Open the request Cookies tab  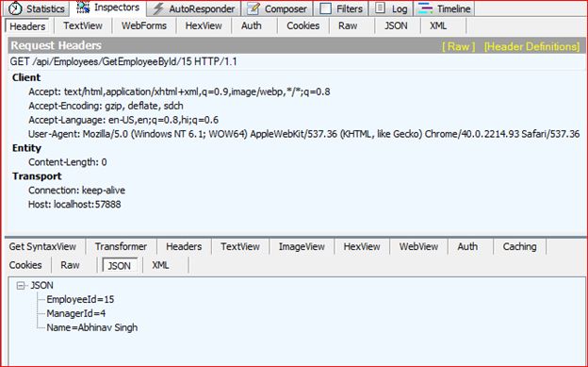click(x=303, y=25)
